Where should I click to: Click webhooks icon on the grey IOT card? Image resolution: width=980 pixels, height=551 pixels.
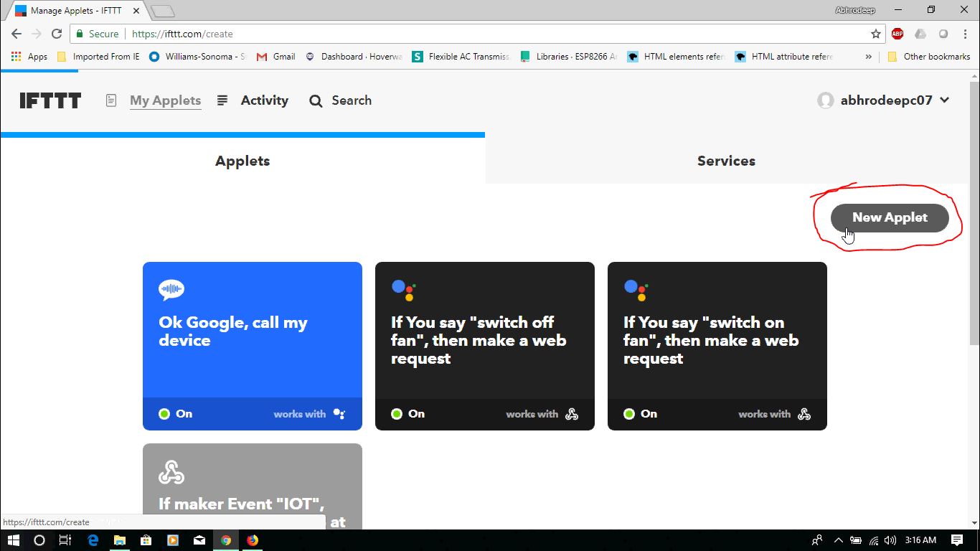171,471
